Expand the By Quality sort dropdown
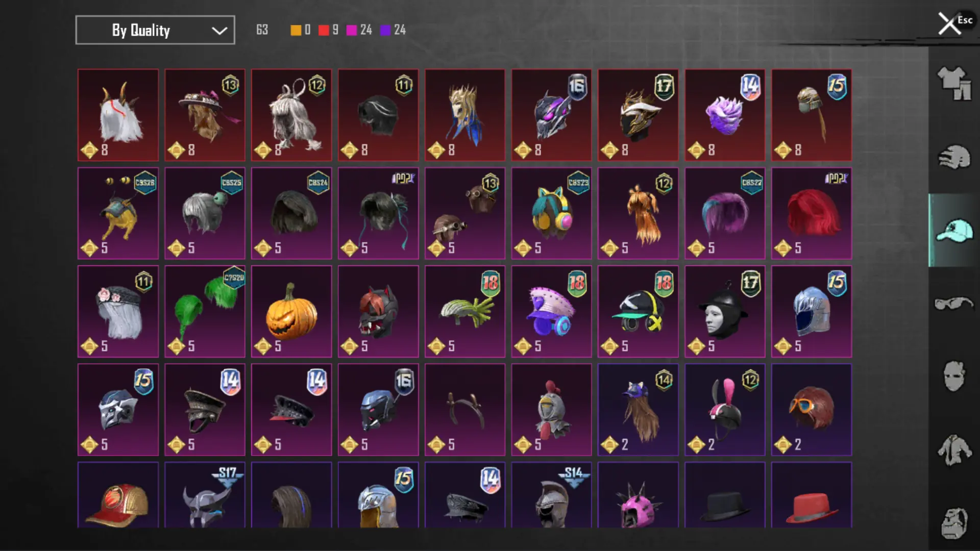This screenshot has width=980, height=551. [155, 30]
